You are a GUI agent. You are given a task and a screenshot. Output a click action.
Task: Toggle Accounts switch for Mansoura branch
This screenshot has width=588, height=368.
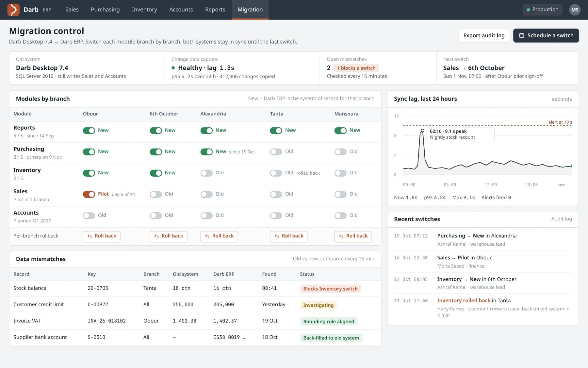click(x=340, y=216)
